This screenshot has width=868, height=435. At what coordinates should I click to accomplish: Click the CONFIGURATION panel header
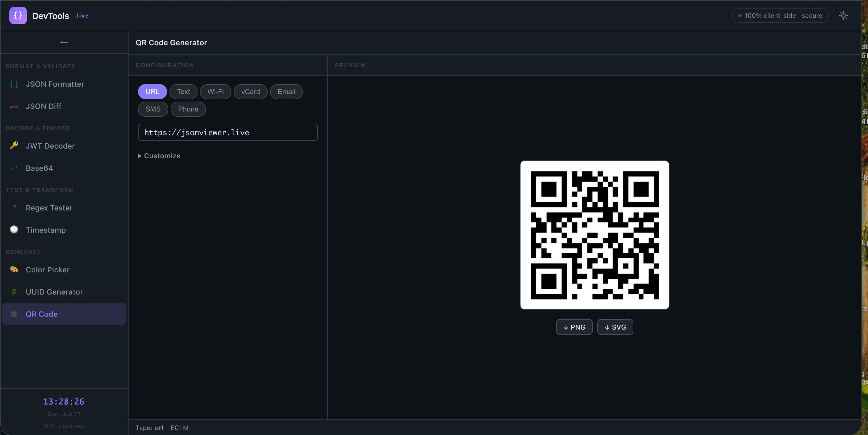(x=165, y=65)
